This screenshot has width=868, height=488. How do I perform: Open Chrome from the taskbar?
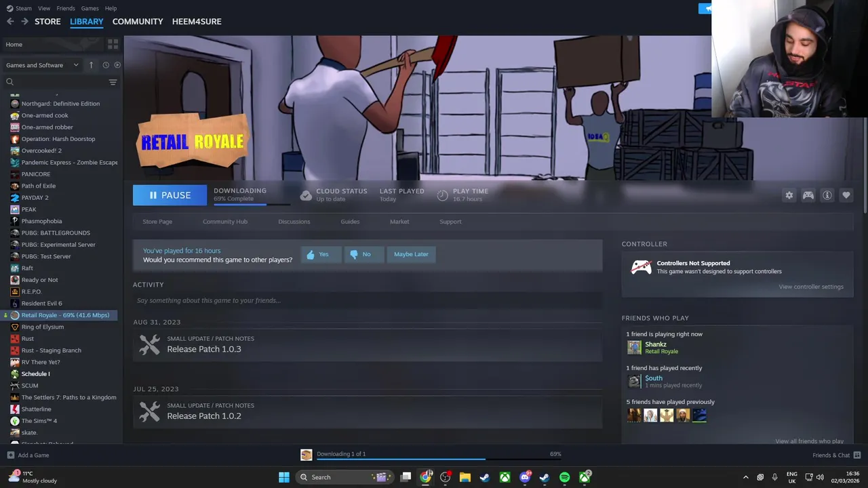[425, 477]
